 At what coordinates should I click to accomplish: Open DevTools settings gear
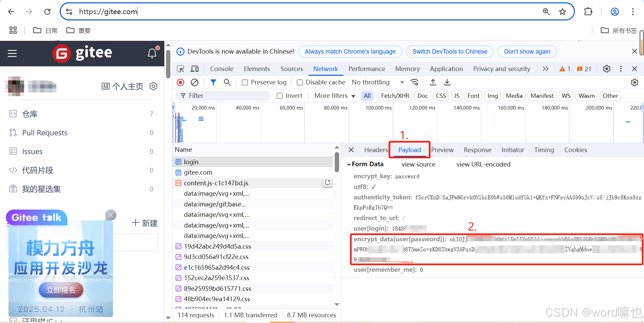coord(607,69)
